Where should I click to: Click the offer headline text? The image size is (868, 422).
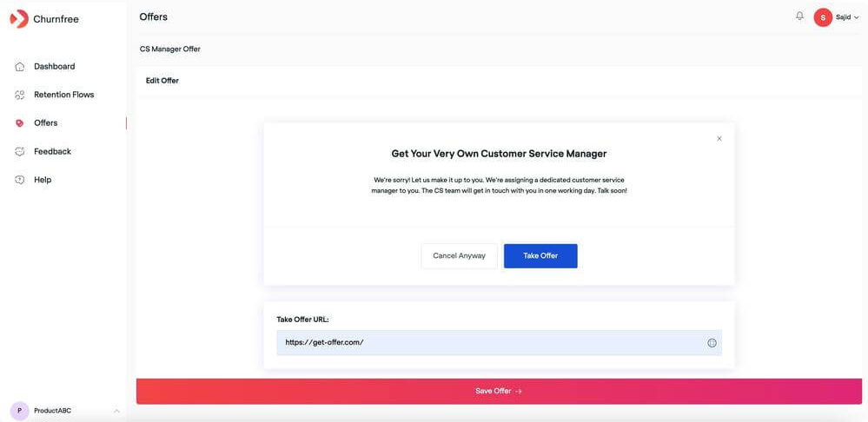(499, 154)
